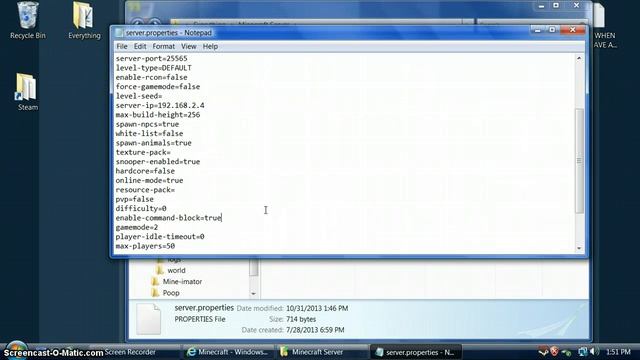
Task: Place cursor on hardcore=false line
Action: coord(145,171)
